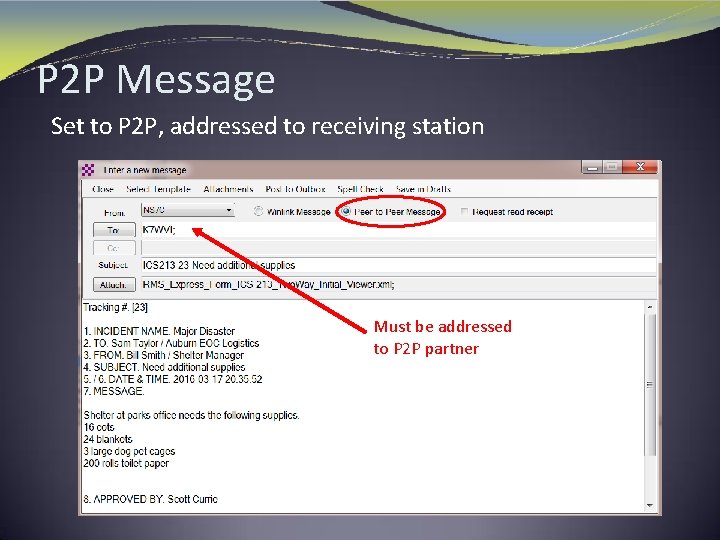Click the Subject label
720x540 pixels.
click(113, 265)
